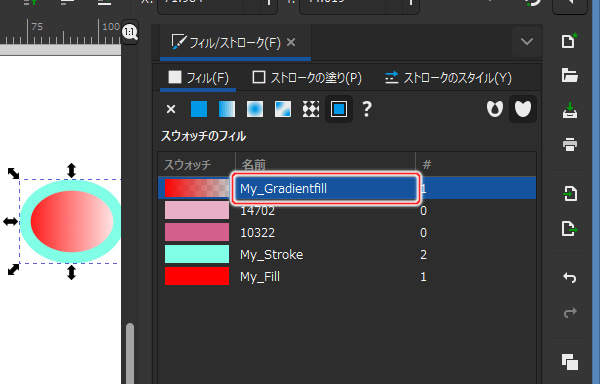Select the 14702 swatch name
Viewport: 600px width, 384px height.
pyautogui.click(x=258, y=211)
